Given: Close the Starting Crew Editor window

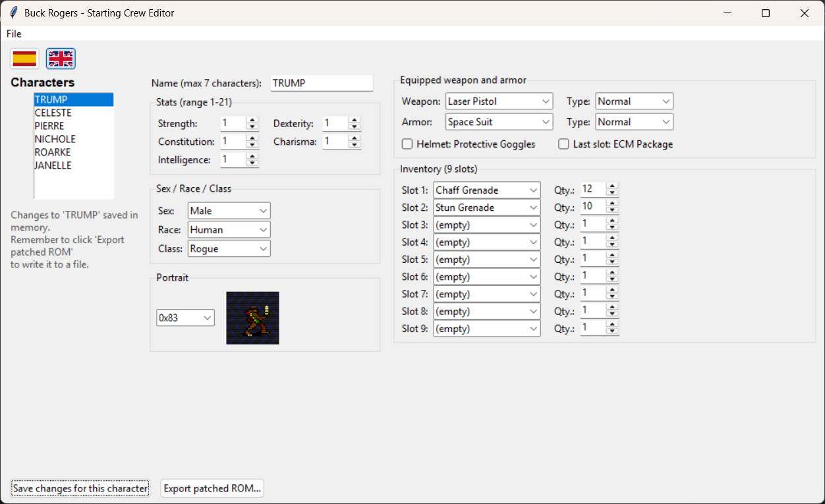Looking at the screenshot, I should coord(805,13).
